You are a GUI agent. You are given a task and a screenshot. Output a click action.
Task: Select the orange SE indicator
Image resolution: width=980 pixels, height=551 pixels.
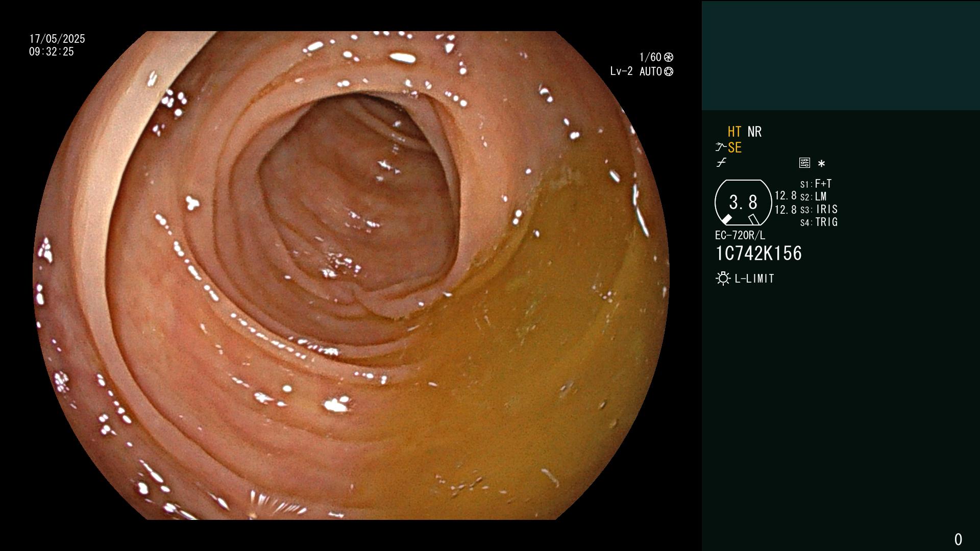pyautogui.click(x=734, y=148)
